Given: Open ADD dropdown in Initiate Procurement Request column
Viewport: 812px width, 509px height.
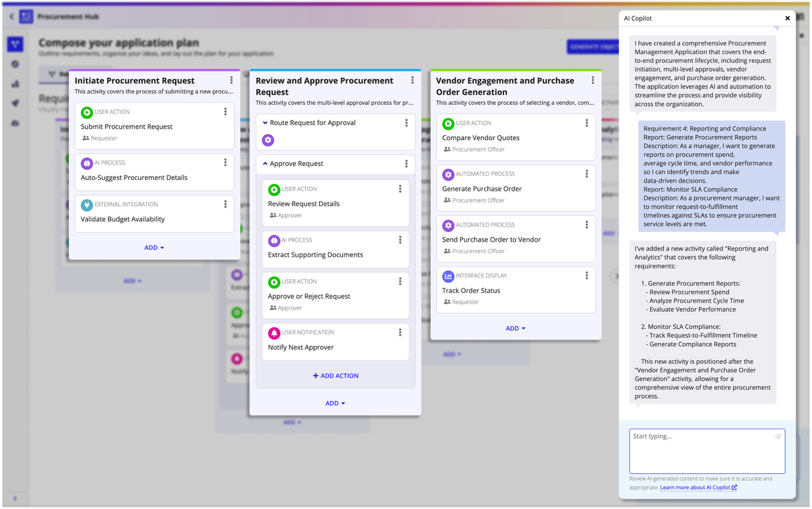Looking at the screenshot, I should [154, 248].
